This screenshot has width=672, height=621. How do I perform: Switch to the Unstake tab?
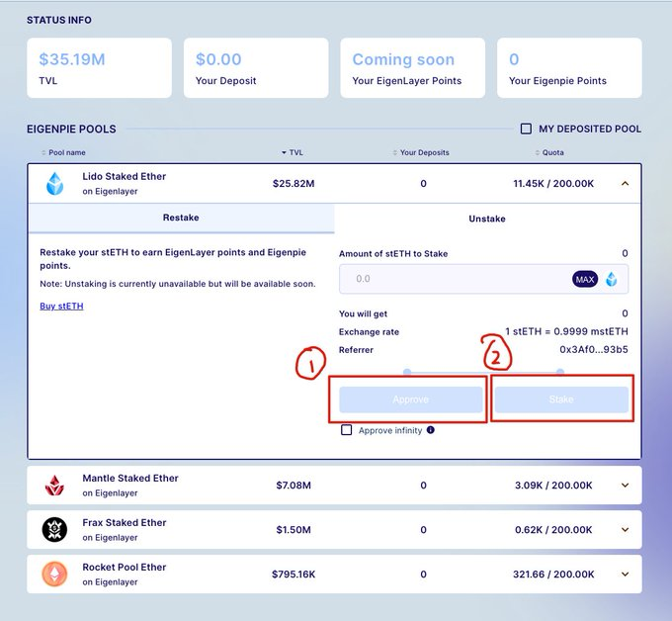coord(487,219)
